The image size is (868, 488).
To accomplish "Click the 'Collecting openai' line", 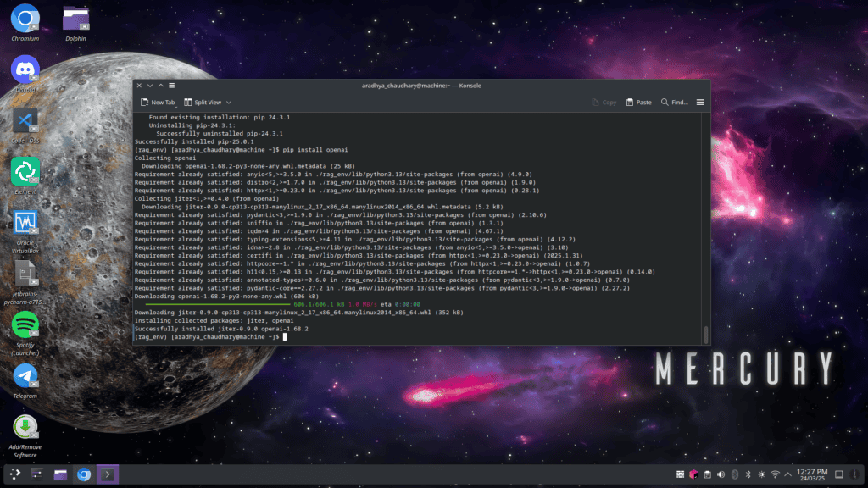I will [x=165, y=158].
